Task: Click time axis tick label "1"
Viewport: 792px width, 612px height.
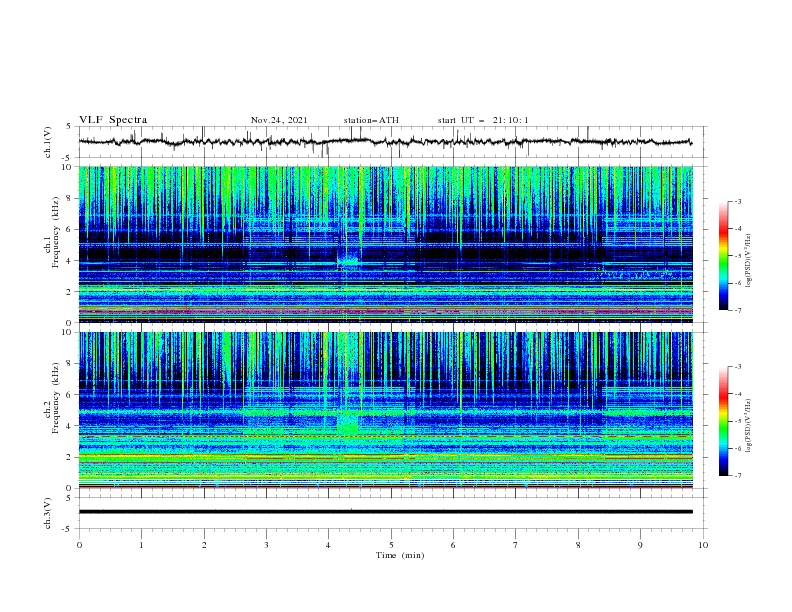Action: tap(141, 545)
